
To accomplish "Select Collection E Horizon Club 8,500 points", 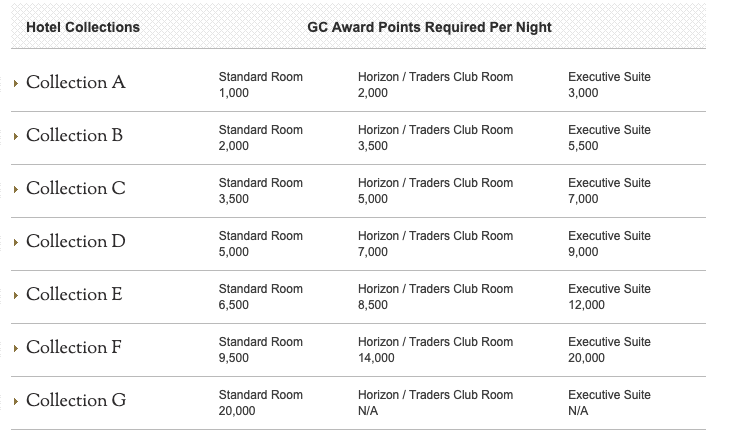I will 435,297.
